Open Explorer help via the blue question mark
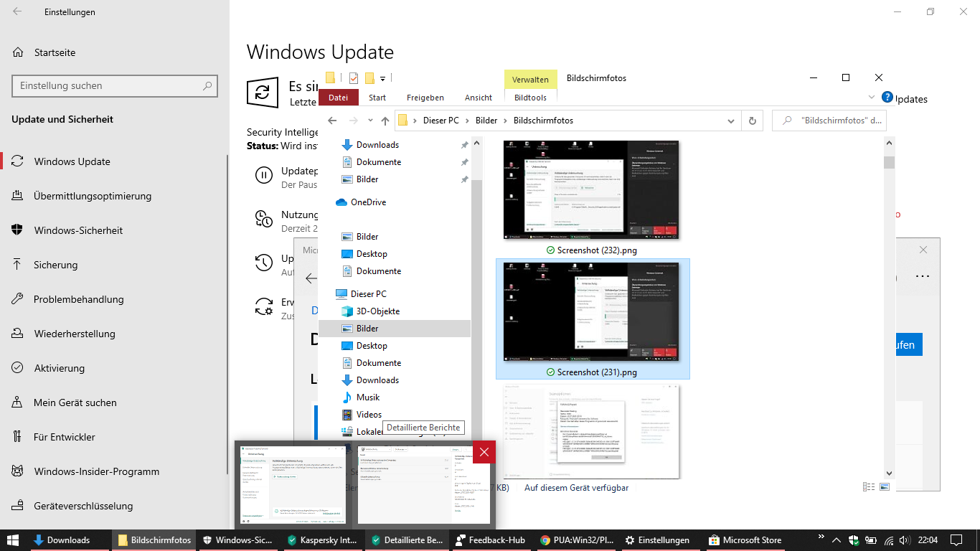 (887, 97)
